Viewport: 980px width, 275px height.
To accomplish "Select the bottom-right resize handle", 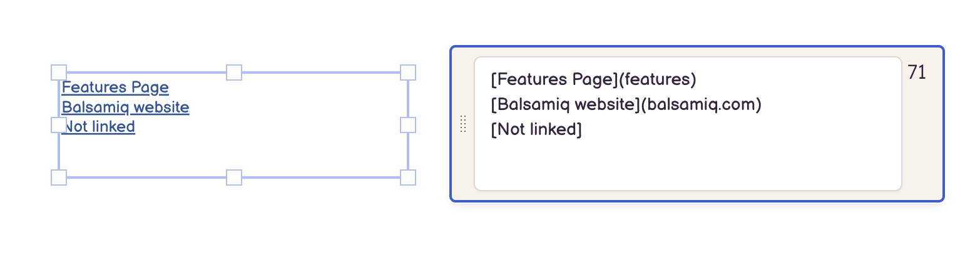I will [x=408, y=177].
